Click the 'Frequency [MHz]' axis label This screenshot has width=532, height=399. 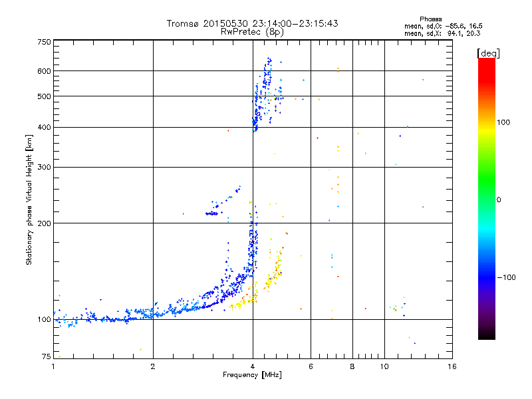click(x=252, y=375)
